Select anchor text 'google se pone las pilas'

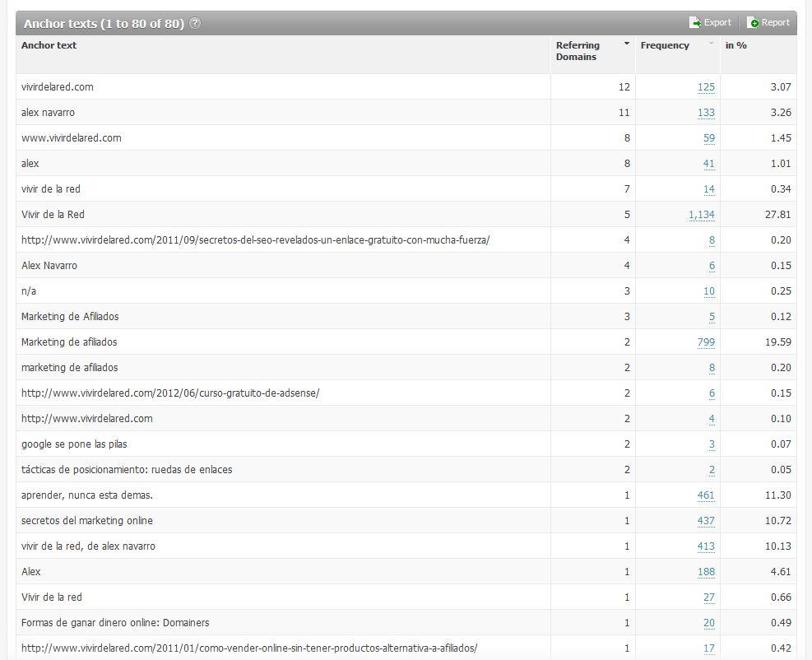coord(74,444)
